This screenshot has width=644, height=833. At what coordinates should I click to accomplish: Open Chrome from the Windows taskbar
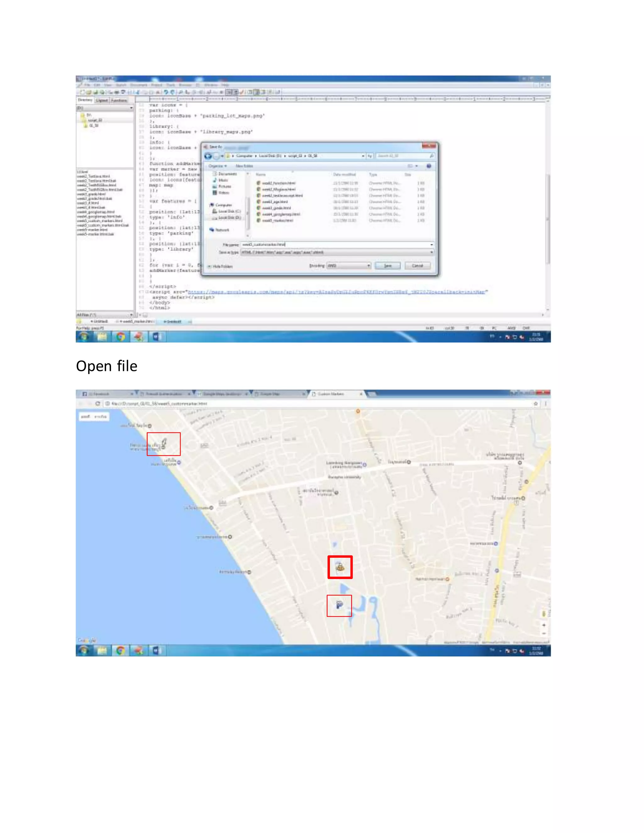point(120,337)
